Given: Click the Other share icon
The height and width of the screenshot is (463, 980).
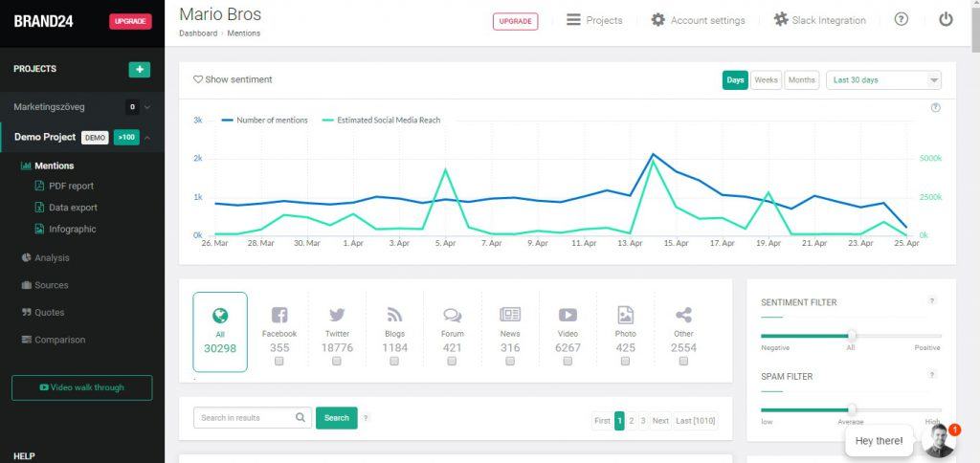Looking at the screenshot, I should pyautogui.click(x=683, y=315).
